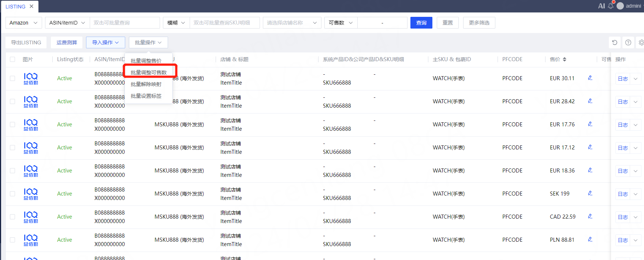Expand log dropdown arrow in first row
This screenshot has width=644, height=260.
[636, 79]
